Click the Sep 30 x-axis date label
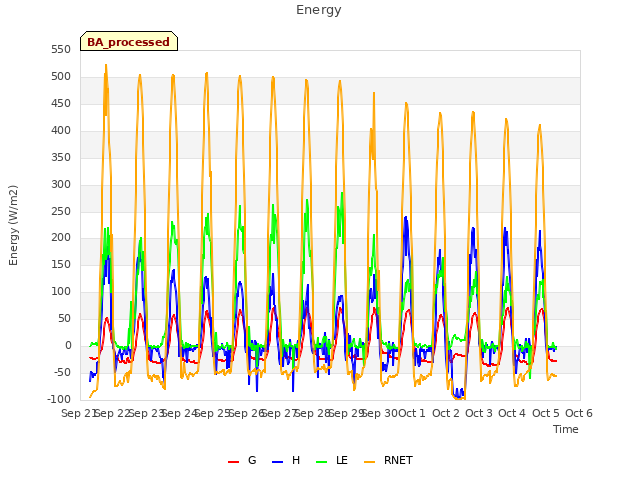Screen dimensions: 640x480 click(380, 413)
